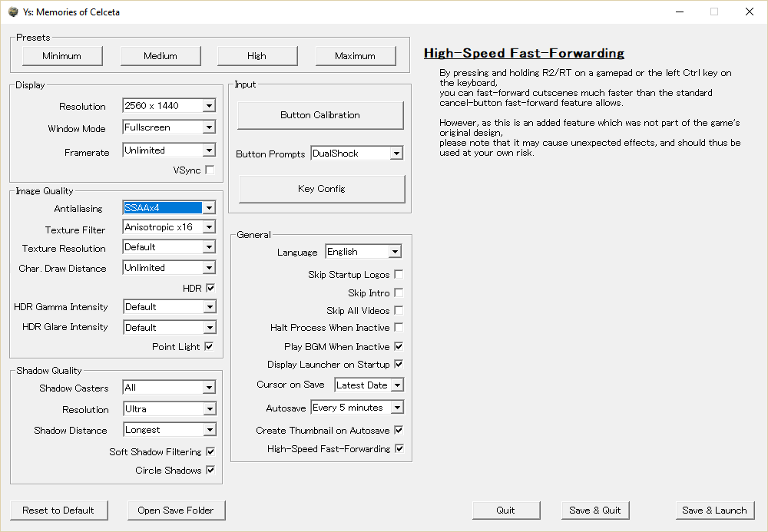Enable the Skip Intro checkbox
The image size is (768, 532).
[x=399, y=292]
